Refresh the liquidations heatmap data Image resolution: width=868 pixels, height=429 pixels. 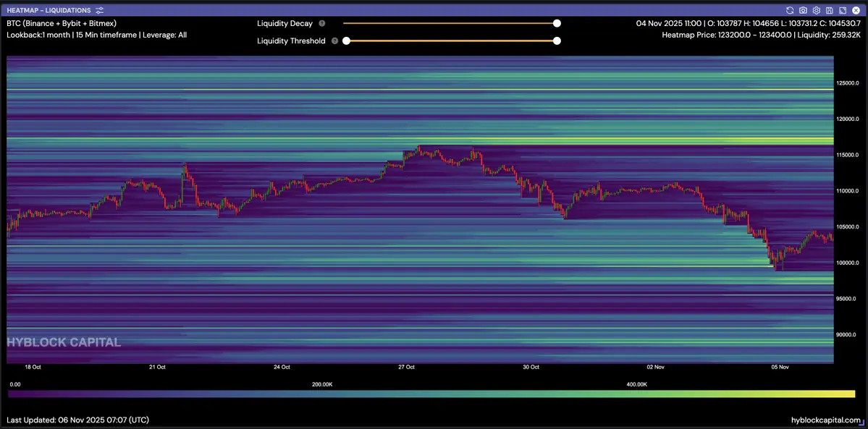tap(790, 11)
